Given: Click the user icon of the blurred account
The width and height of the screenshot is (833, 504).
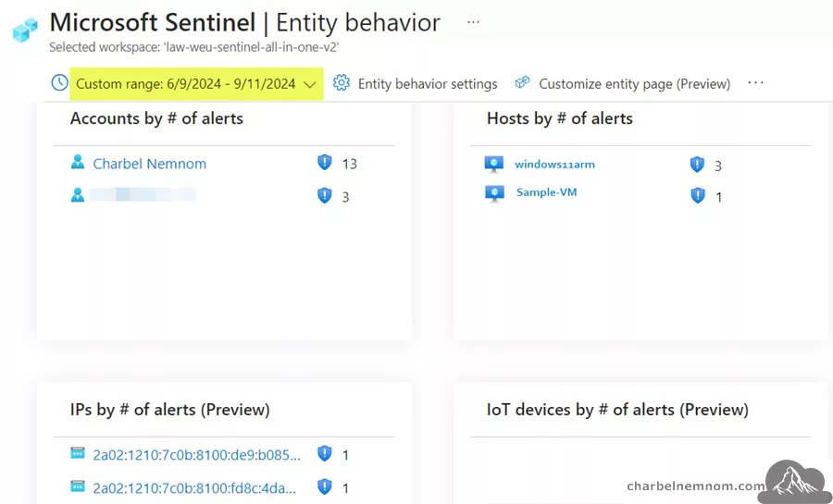Looking at the screenshot, I should [x=78, y=195].
